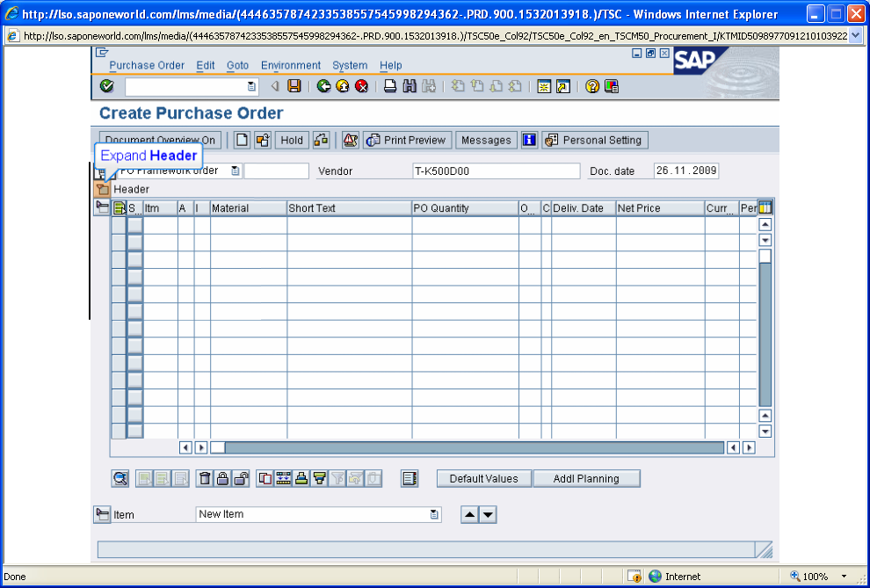Open the Environment menu
This screenshot has height=588, width=870.
pos(291,65)
